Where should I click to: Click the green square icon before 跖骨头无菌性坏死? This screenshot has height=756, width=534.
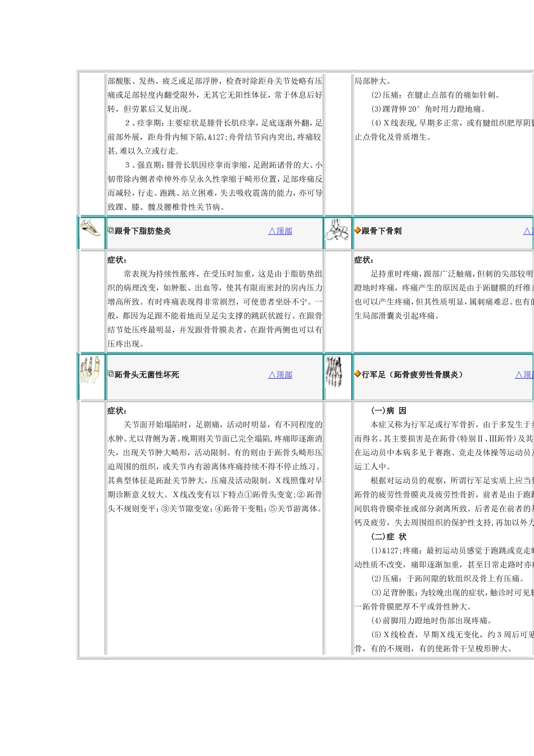click(111, 374)
